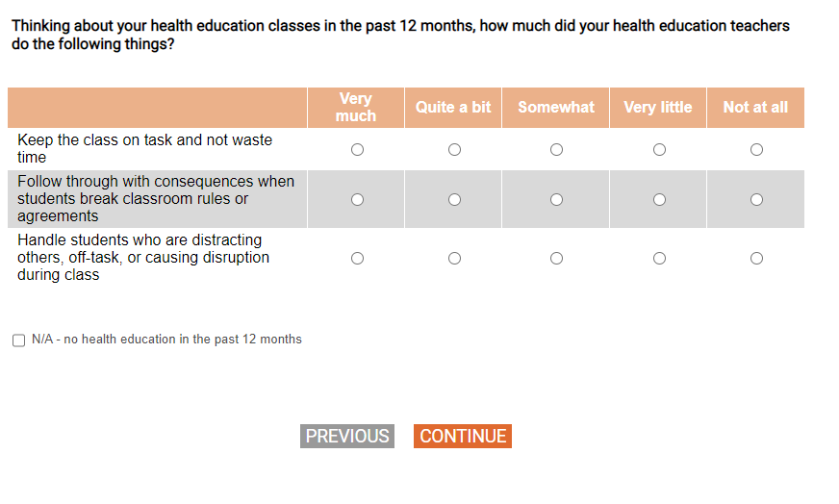Pick 'Somewhat' for keeping class on task
This screenshot has width=839, height=504.
point(556,150)
